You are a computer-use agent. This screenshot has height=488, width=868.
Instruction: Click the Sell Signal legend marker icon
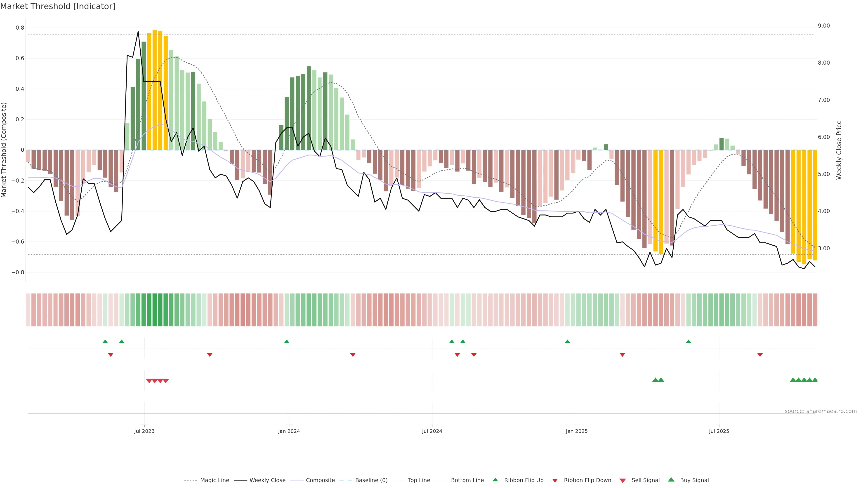622,480
